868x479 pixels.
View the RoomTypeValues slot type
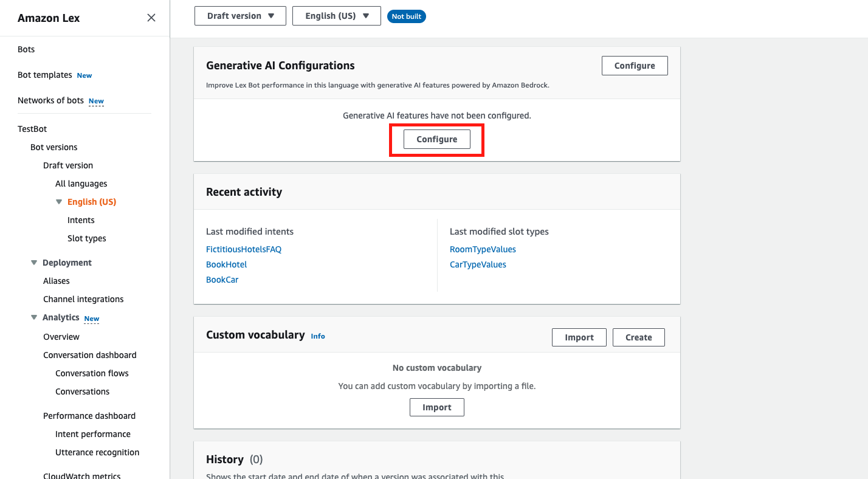483,249
